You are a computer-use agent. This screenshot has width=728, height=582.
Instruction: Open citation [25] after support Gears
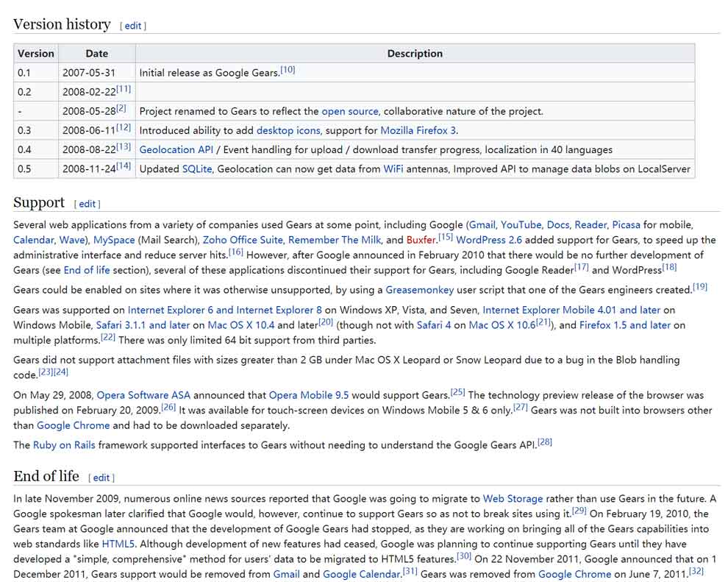point(458,392)
